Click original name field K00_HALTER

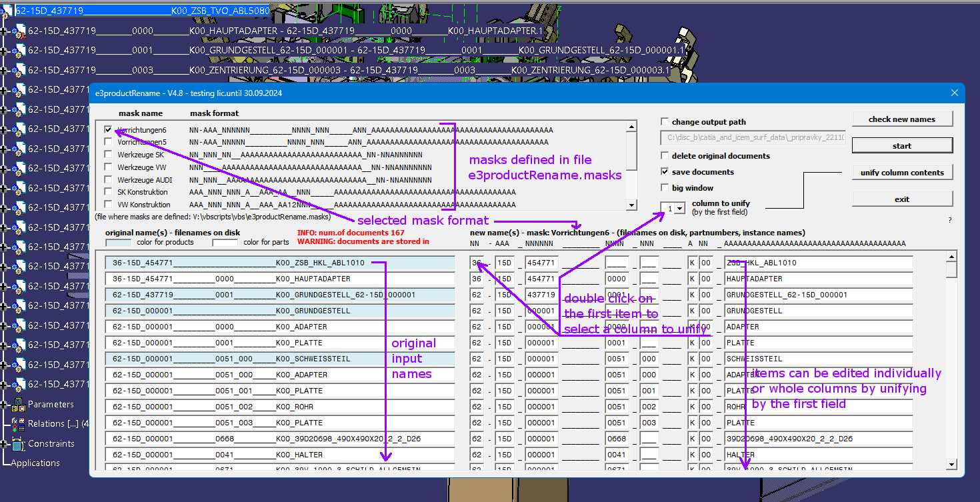pyautogui.click(x=280, y=455)
